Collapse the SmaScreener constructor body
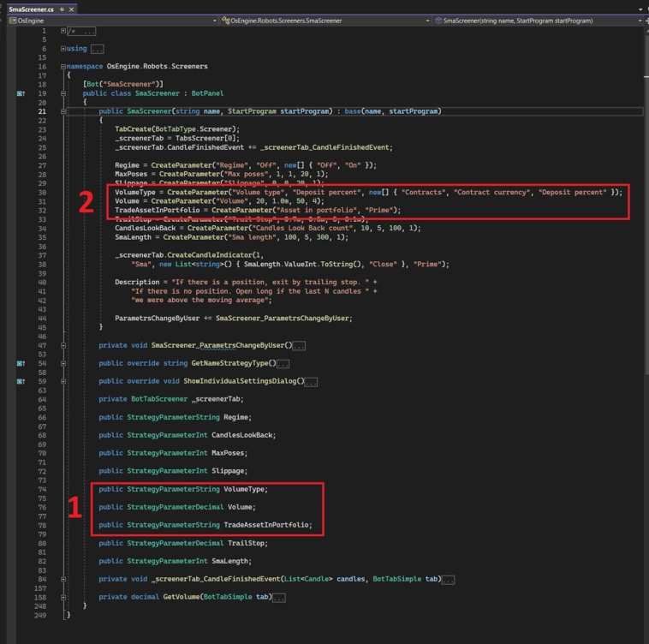The height and width of the screenshot is (644, 649). 63,111
